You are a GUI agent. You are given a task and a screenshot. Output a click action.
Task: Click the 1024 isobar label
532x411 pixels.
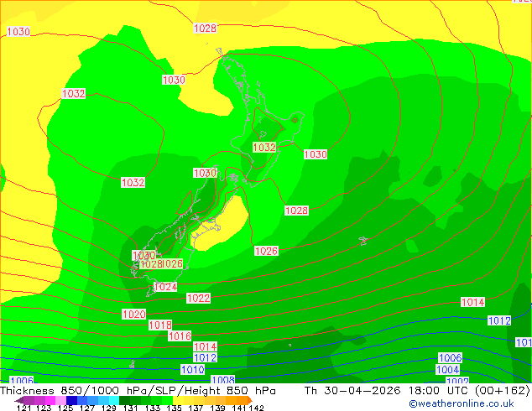(165, 287)
